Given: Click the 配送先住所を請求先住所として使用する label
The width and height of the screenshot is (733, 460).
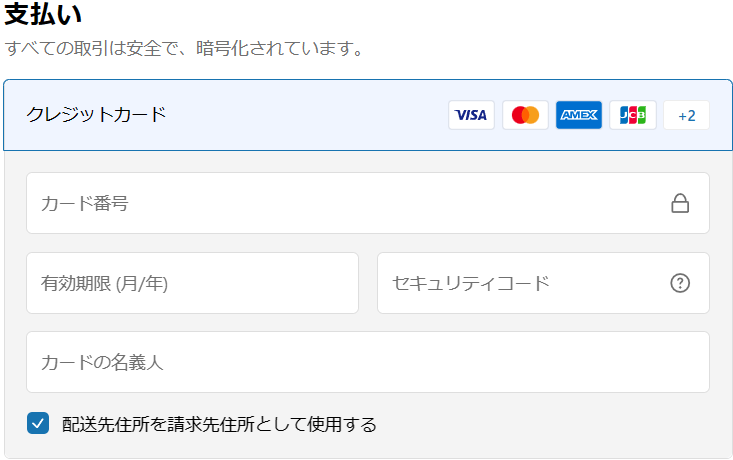Looking at the screenshot, I should [x=219, y=424].
